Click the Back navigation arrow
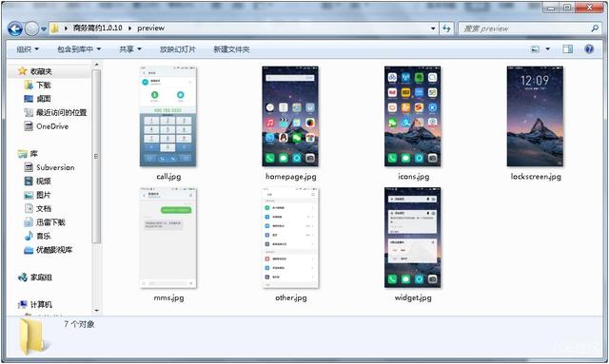Image resolution: width=609 pixels, height=364 pixels. pyautogui.click(x=15, y=29)
